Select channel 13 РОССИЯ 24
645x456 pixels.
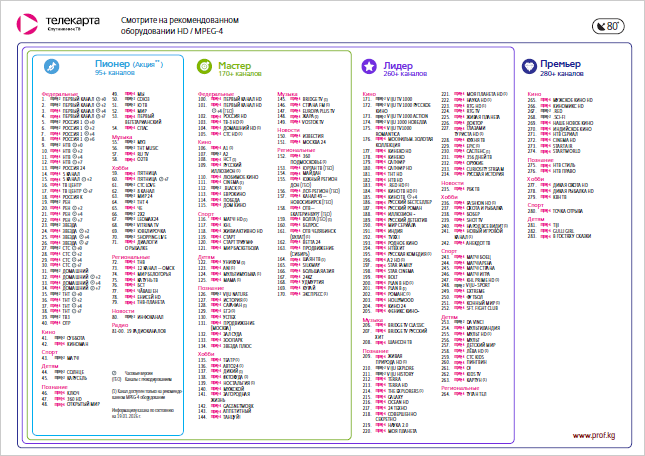63,168
